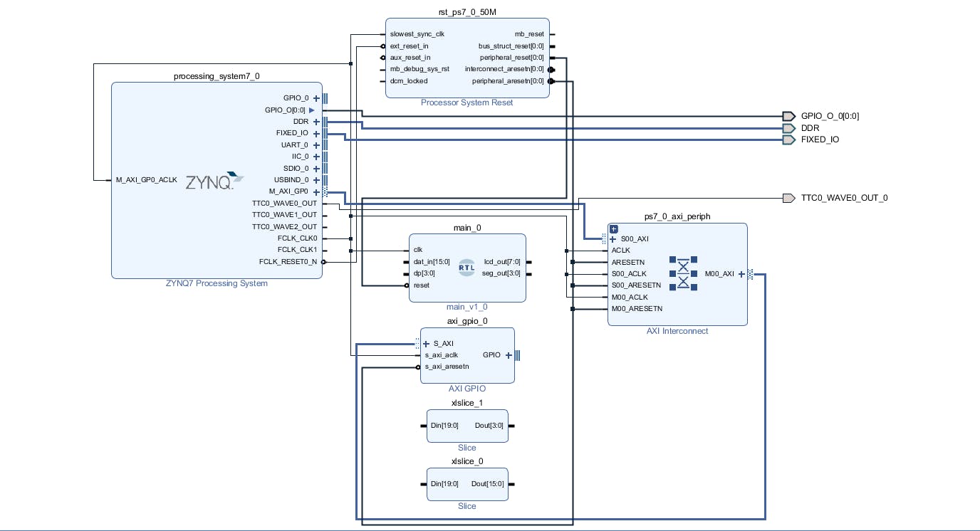Select the ps7_0_axi_periph block title
This screenshot has width=980, height=531.
tap(677, 216)
